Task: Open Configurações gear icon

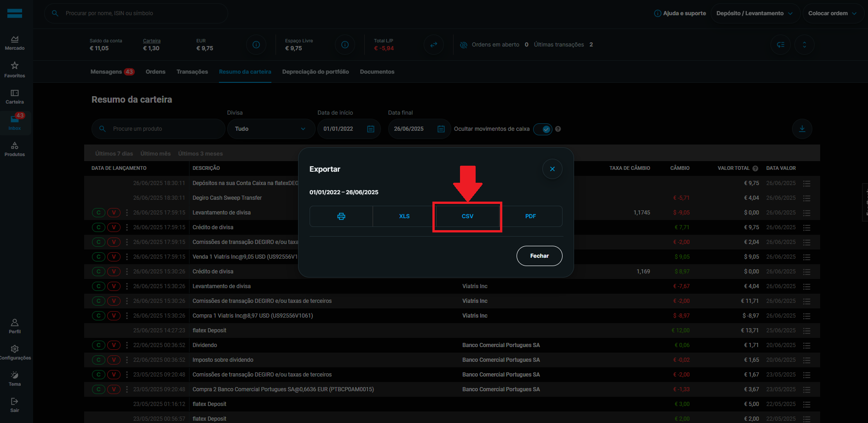Action: point(15,349)
